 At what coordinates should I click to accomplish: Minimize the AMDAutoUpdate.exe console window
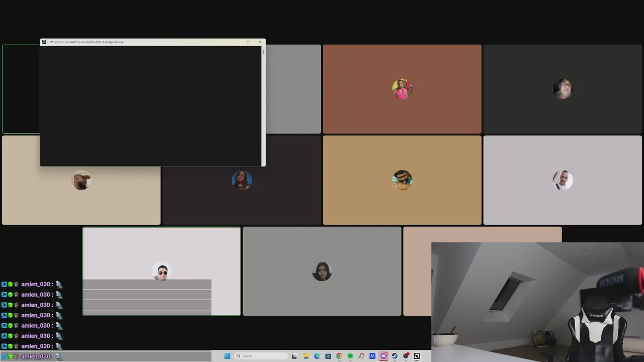[x=236, y=42]
